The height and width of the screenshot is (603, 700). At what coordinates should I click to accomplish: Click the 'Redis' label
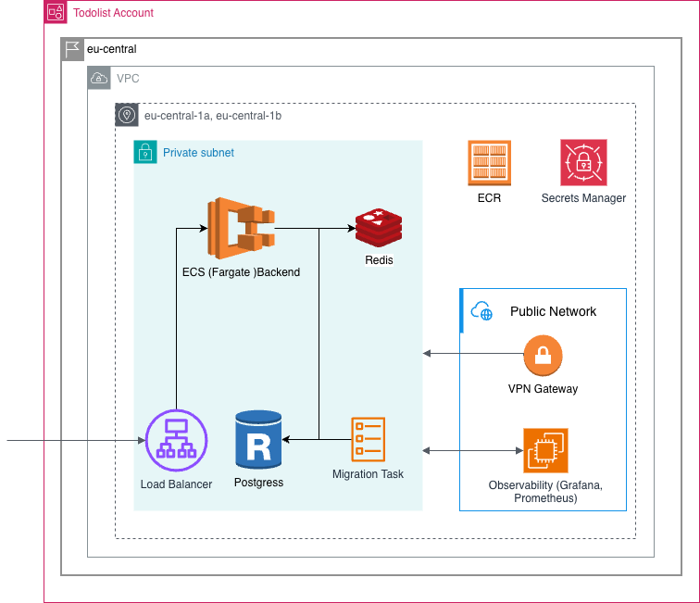379,260
